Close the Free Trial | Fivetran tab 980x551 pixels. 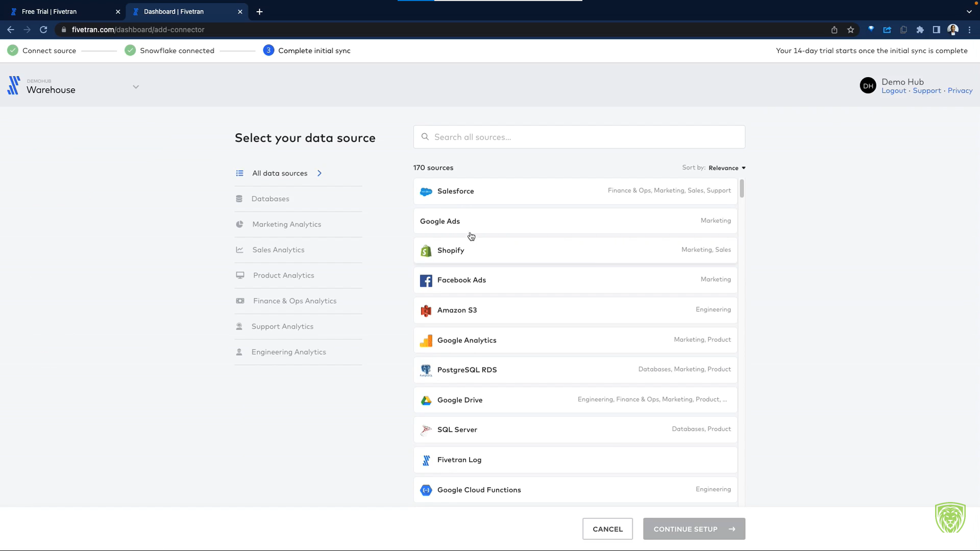tap(118, 11)
